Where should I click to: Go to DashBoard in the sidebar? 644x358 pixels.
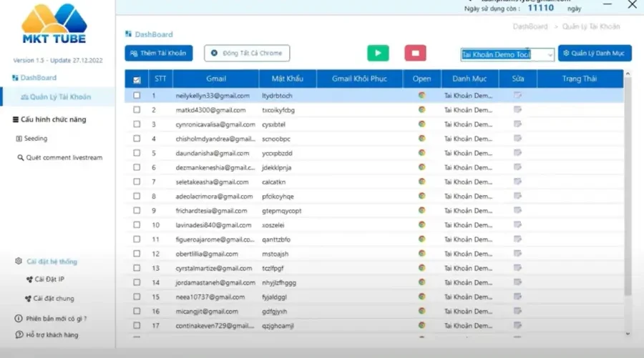coord(34,77)
